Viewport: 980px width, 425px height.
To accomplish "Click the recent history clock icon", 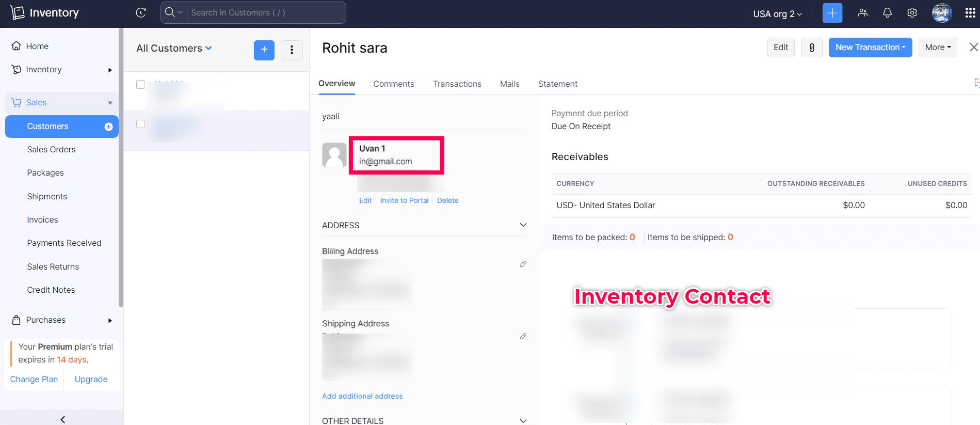I will coord(140,13).
